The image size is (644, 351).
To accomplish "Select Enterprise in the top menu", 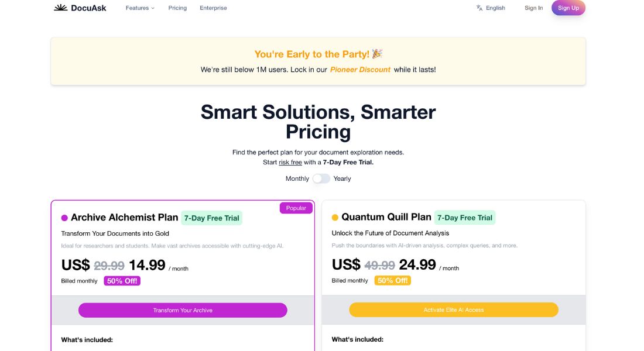I will pyautogui.click(x=213, y=8).
